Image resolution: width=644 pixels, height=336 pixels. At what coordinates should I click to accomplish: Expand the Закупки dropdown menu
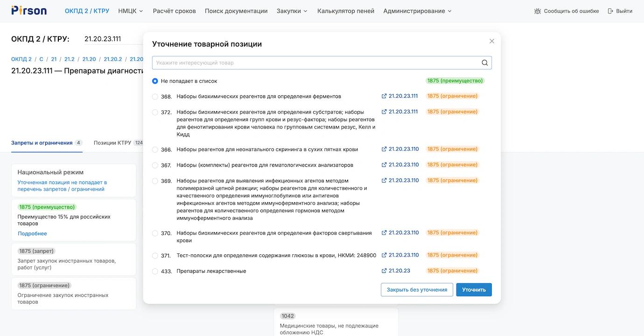pyautogui.click(x=292, y=11)
